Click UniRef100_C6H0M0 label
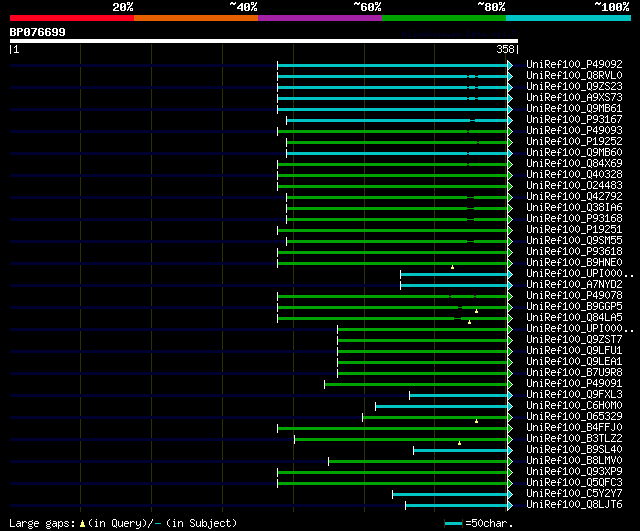Image resolution: width=640 pixels, height=531 pixels. (574, 406)
